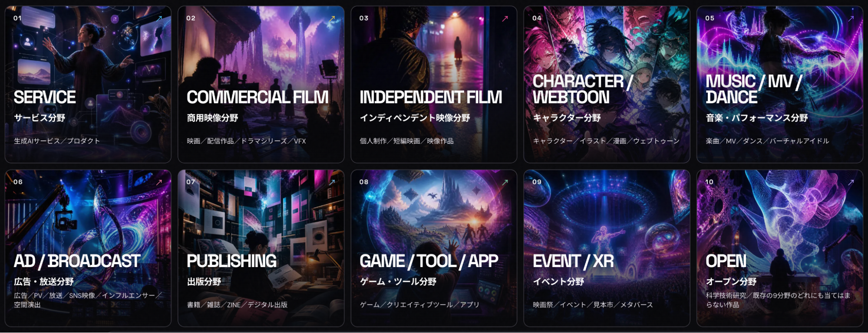Viewport: 868px width, 333px height.
Task: Click the イベント分野 subtitle
Action: pos(558,282)
